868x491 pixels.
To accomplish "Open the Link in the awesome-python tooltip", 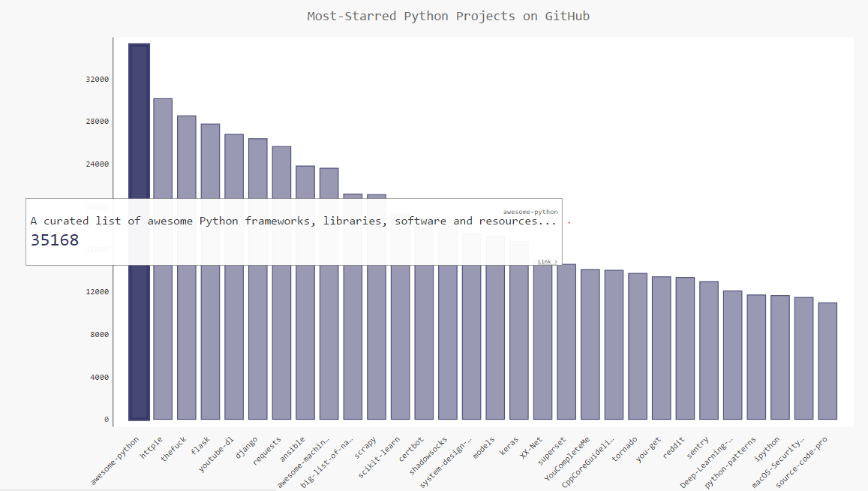I will (x=548, y=261).
